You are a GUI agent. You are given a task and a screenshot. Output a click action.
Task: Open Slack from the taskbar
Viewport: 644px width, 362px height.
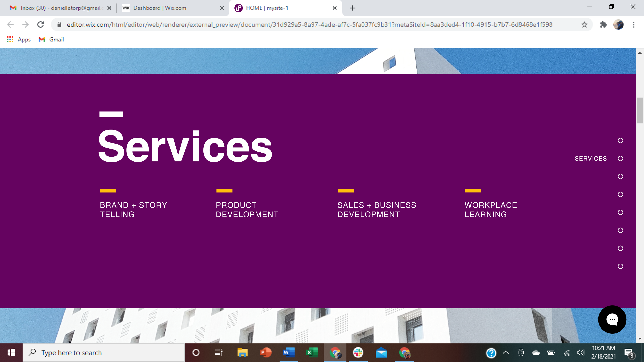358,352
